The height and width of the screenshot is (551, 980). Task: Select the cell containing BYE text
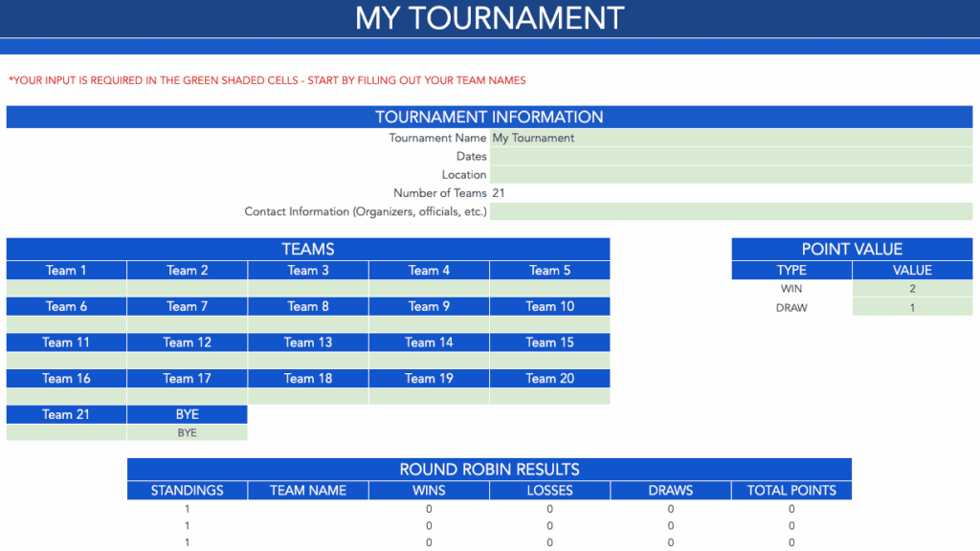click(188, 432)
